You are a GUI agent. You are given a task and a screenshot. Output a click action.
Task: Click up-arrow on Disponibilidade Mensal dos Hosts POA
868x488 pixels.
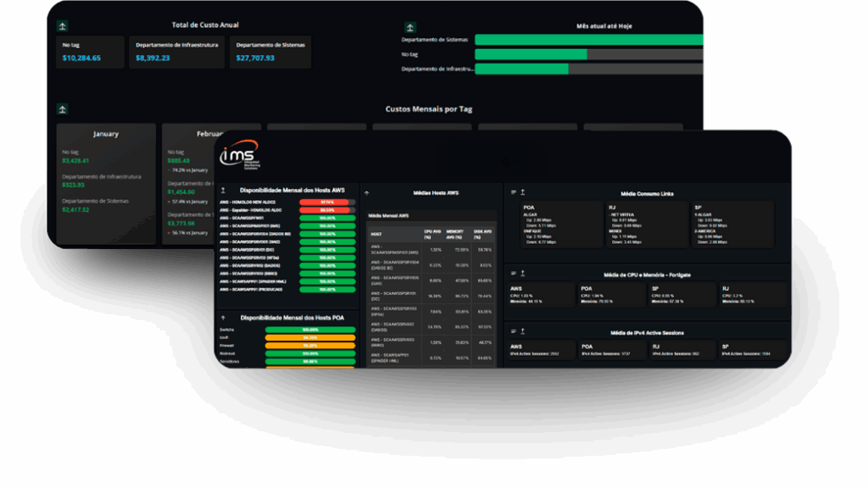coord(224,318)
